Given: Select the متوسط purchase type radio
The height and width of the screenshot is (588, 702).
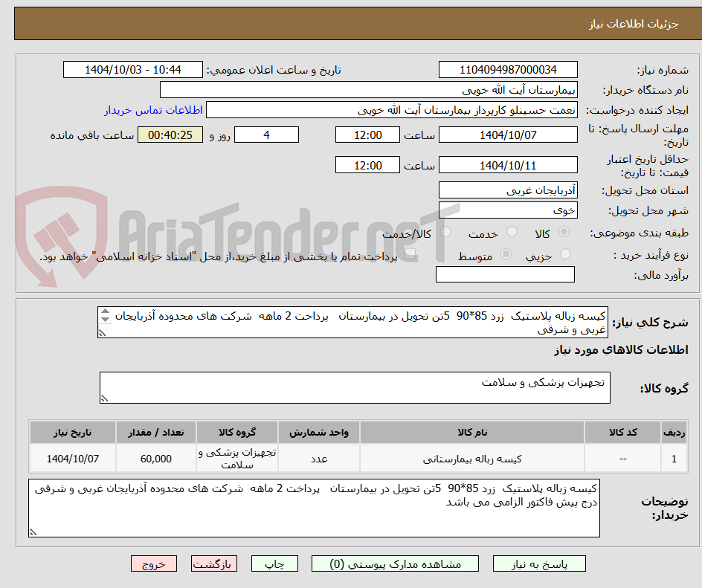Looking at the screenshot, I should click(x=506, y=253).
